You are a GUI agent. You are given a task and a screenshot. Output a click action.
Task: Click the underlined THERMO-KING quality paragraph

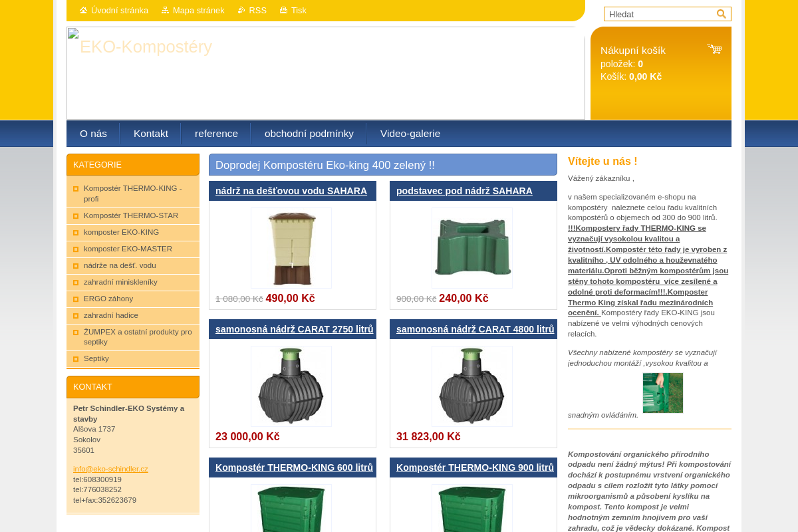pos(648,271)
